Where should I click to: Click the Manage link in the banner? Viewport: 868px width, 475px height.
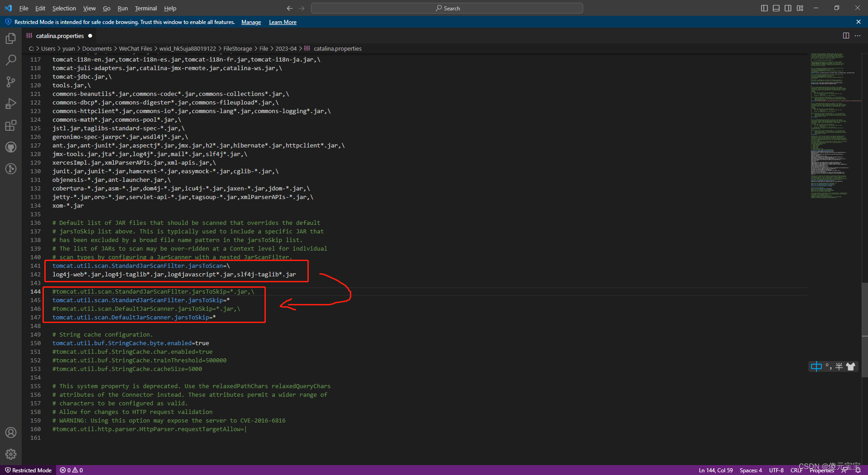[251, 22]
